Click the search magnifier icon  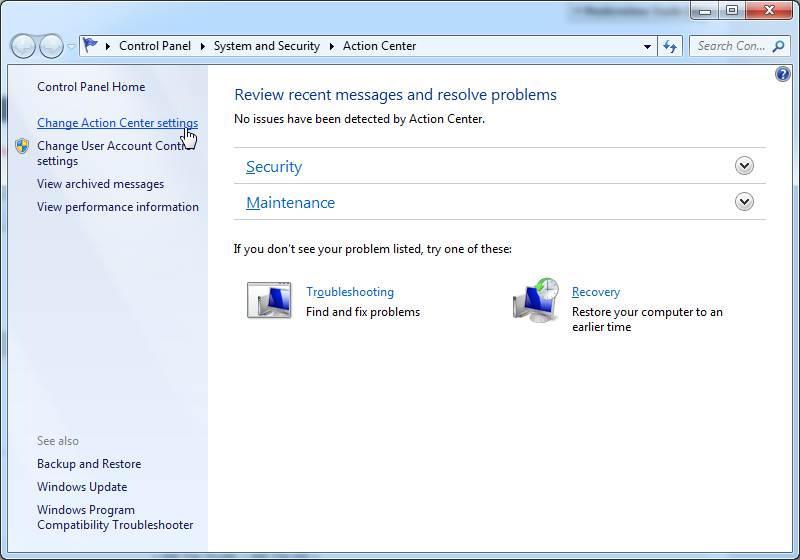pos(779,46)
